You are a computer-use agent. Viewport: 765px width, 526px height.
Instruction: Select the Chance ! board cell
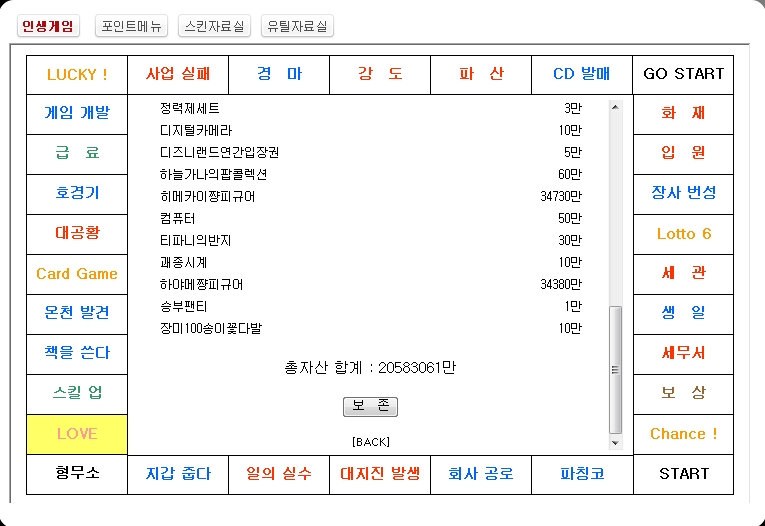[683, 434]
